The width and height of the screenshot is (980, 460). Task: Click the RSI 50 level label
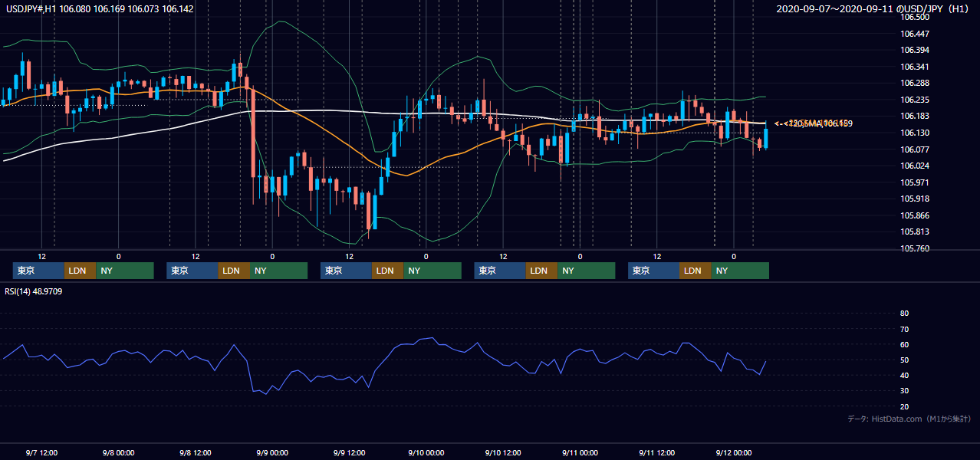tap(904, 360)
